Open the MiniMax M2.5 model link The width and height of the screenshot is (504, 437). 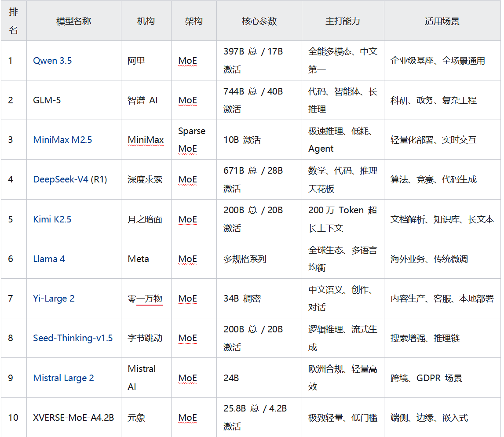(62, 140)
